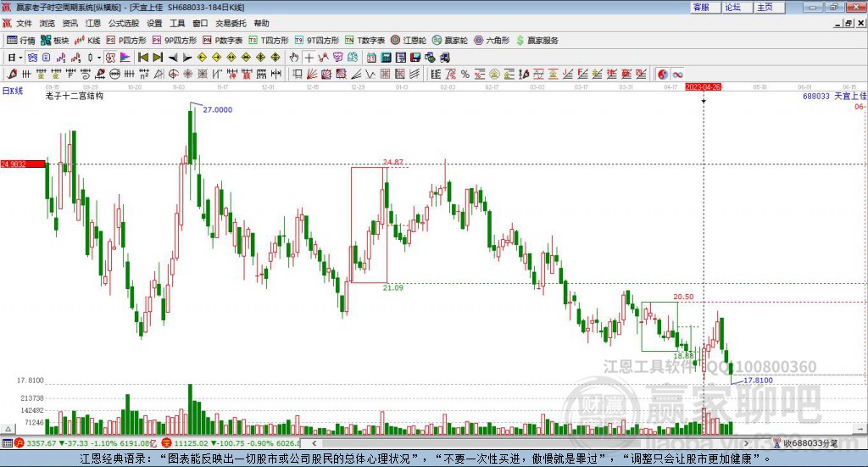The width and height of the screenshot is (868, 467).
Task: Open the T数字表 tool
Action: pyautogui.click(x=364, y=41)
